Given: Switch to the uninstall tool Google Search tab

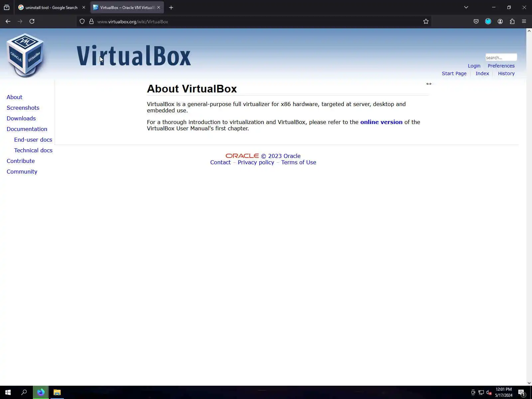Looking at the screenshot, I should [52, 7].
